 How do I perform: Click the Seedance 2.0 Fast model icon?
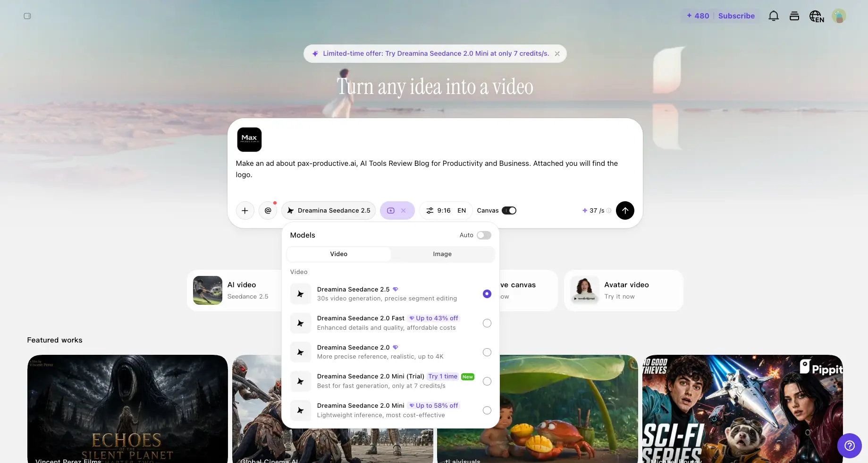point(301,323)
